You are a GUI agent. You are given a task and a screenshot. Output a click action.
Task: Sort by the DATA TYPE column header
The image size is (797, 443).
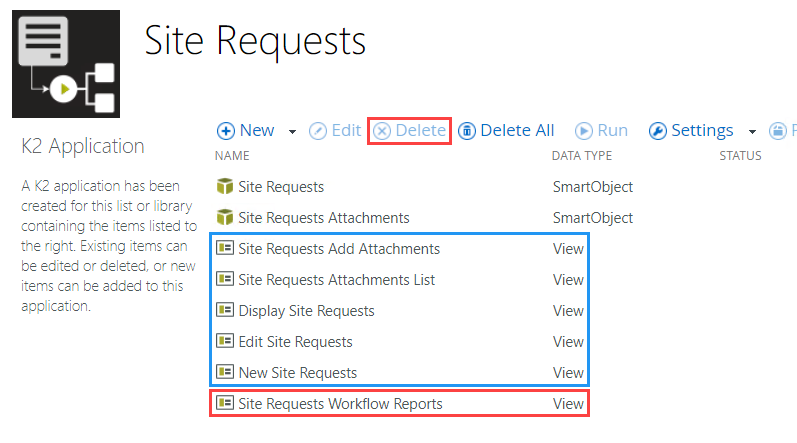click(583, 156)
